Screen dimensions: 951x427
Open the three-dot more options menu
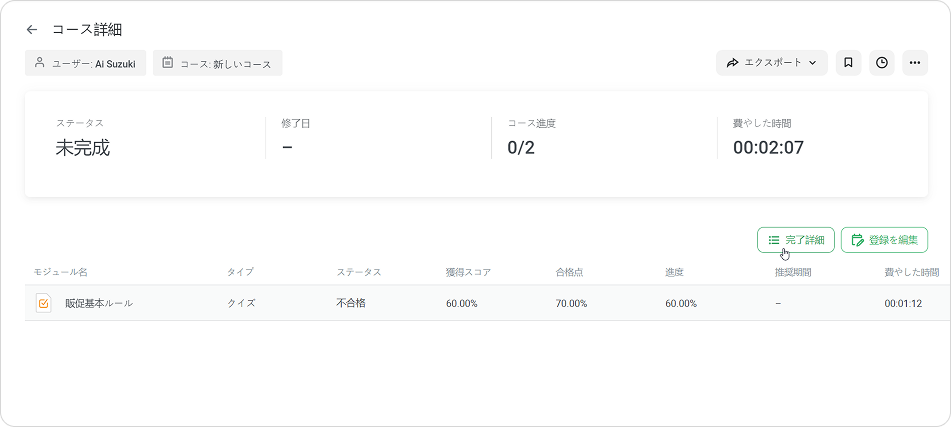point(914,63)
